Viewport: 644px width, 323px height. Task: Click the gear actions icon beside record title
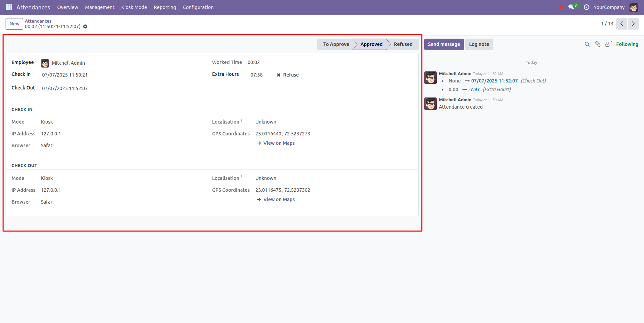(85, 26)
